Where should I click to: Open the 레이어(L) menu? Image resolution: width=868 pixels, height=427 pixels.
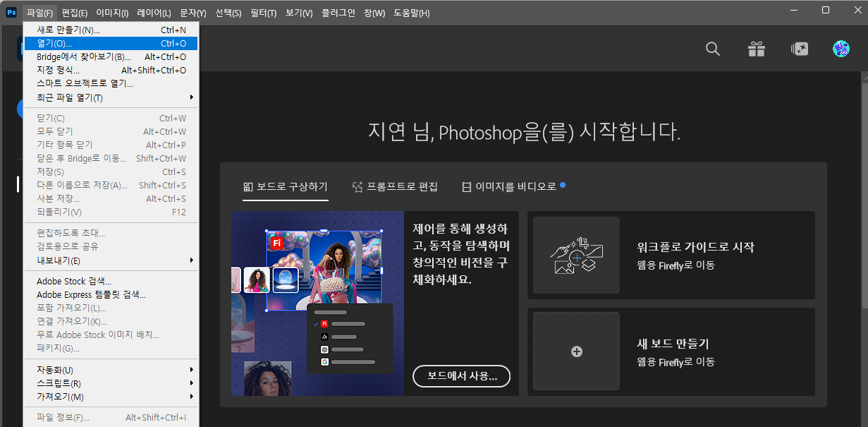tap(154, 13)
